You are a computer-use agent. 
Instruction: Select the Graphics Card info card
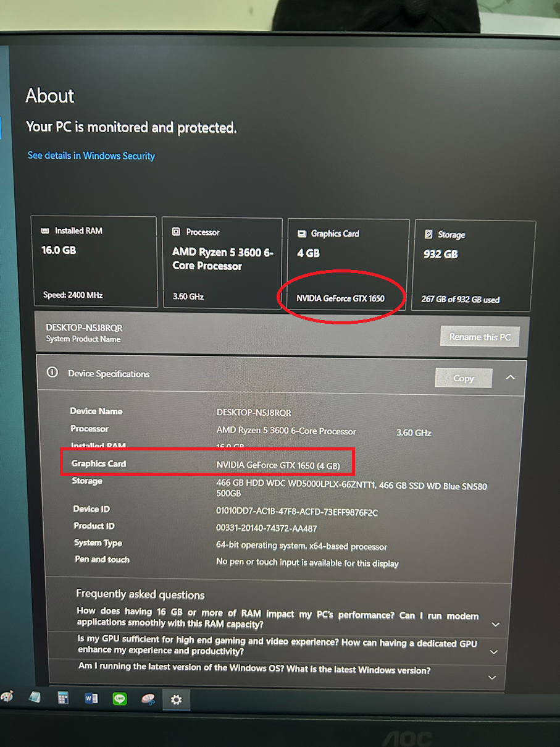(348, 264)
